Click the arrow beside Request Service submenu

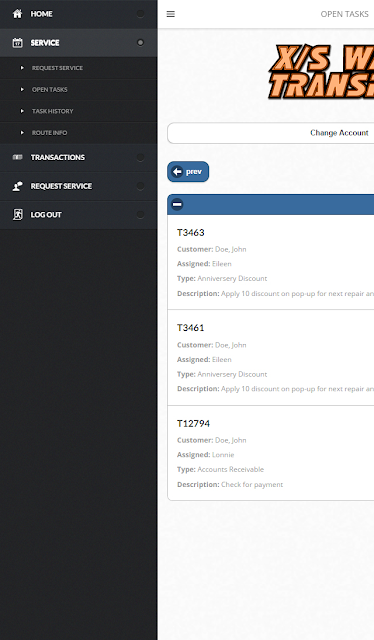coord(22,68)
